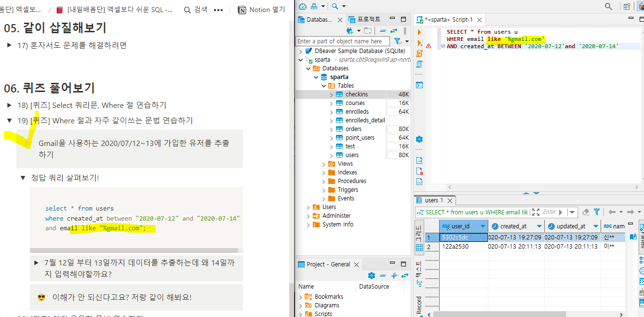Expand the DBeaver Sample Database node
The image size is (644, 317).
[300, 51]
